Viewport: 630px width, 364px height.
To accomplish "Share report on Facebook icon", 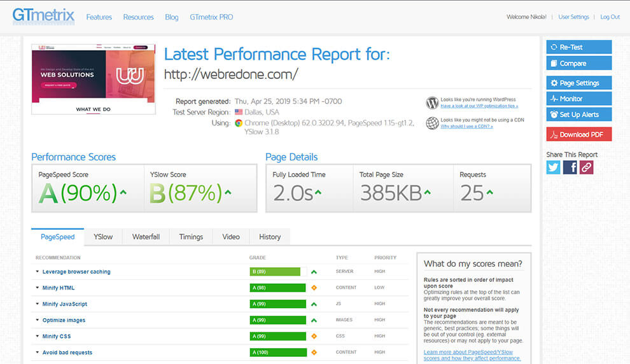I will pos(570,167).
